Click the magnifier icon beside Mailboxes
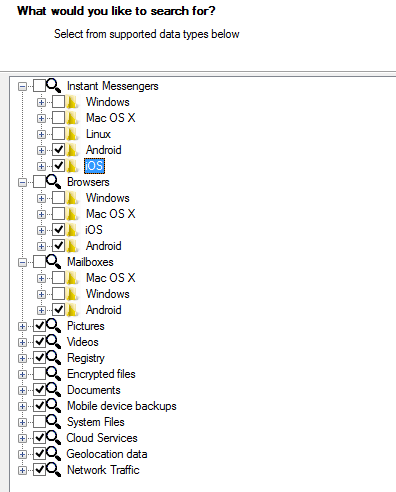Image resolution: width=396 pixels, height=492 pixels. (53, 262)
